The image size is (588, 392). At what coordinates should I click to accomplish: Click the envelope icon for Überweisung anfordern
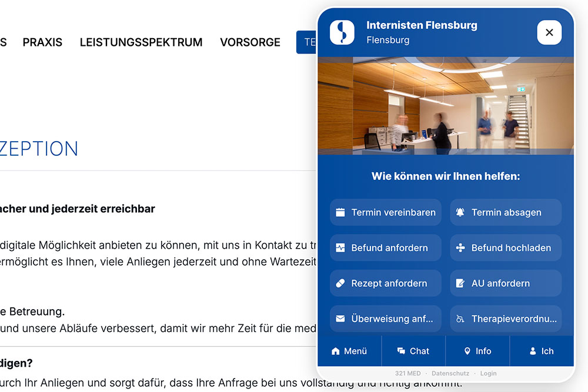pos(340,319)
